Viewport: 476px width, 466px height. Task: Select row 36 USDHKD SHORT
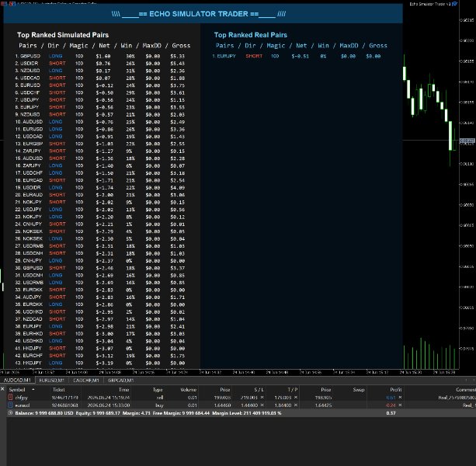pos(100,311)
